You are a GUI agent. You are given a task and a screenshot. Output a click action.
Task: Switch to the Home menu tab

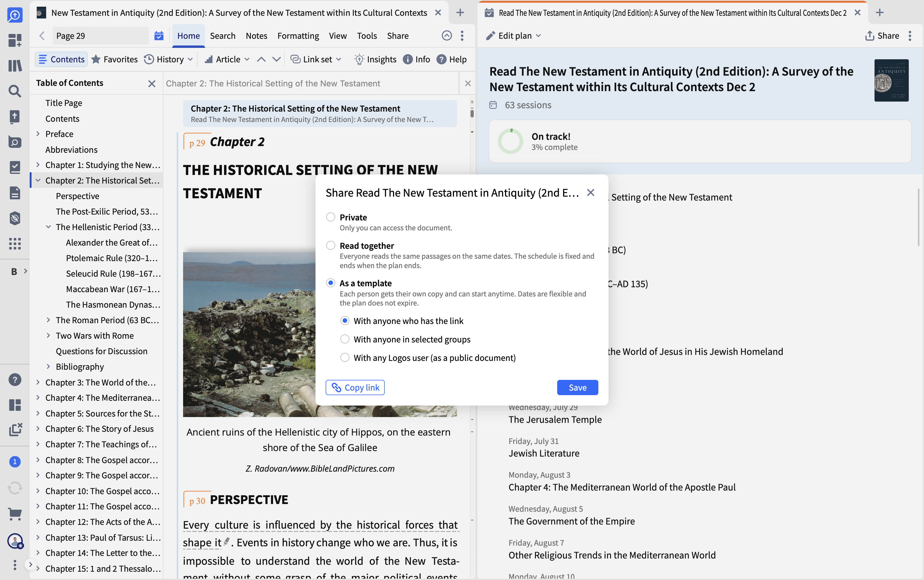click(188, 36)
